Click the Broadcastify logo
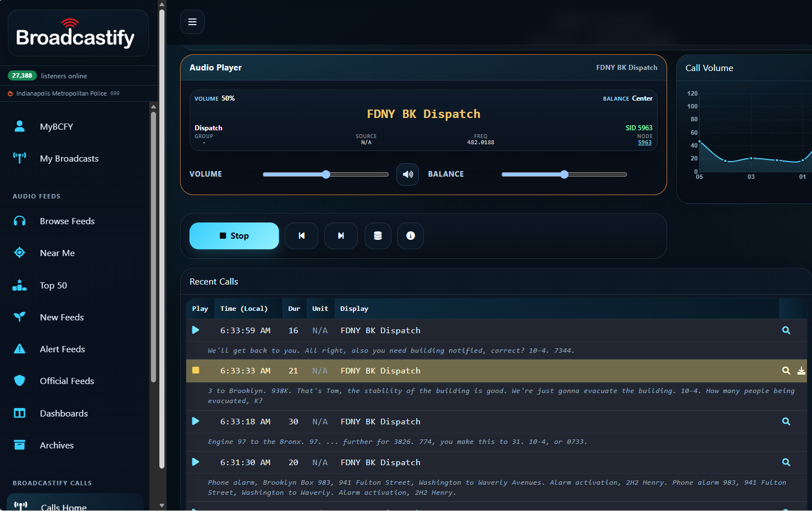 tap(75, 34)
